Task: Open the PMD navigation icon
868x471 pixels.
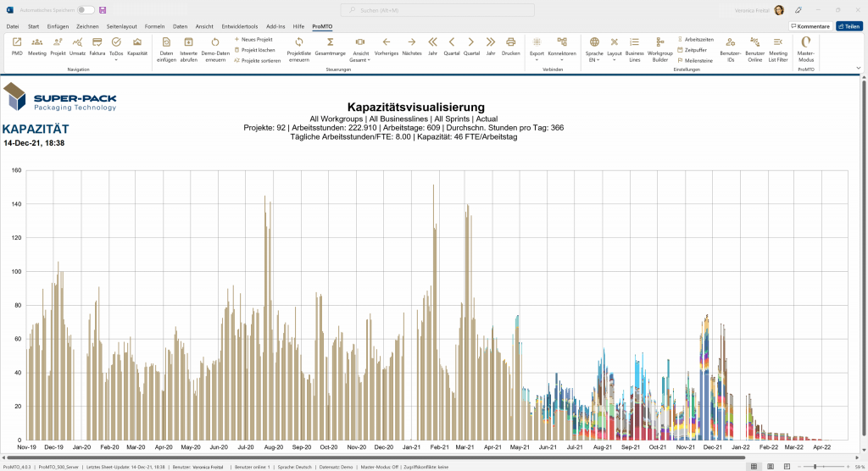Action: [x=17, y=46]
